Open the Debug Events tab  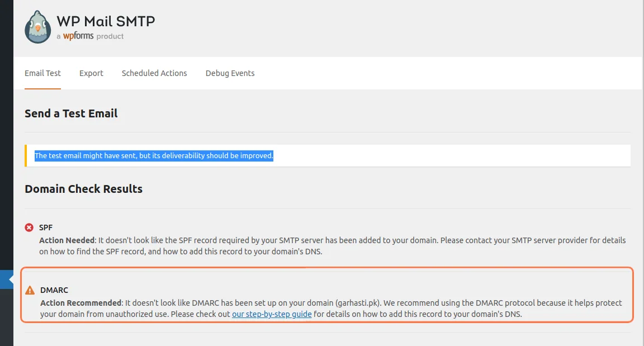[x=230, y=73]
